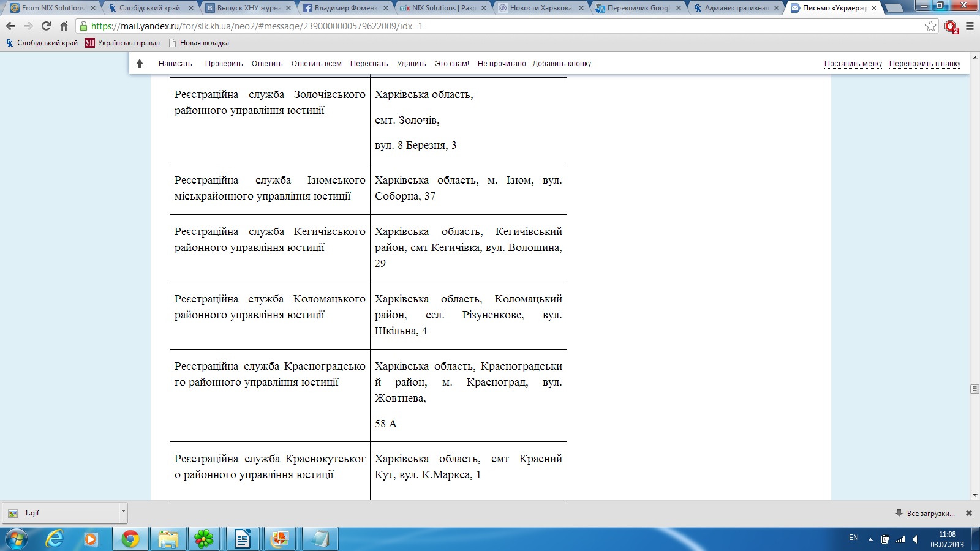Open the red extension icon in the browser toolbar

[x=951, y=26]
